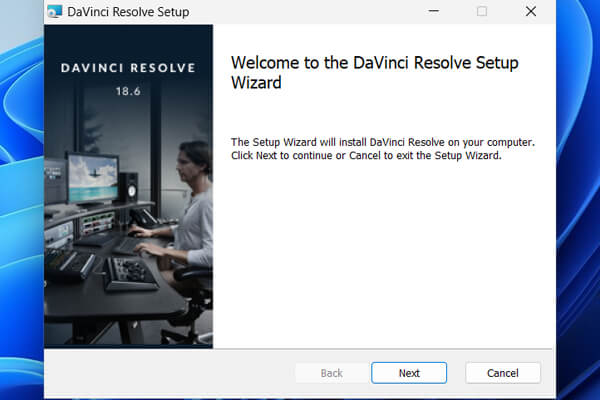
Task: Click the DaVinci Resolve installer title bar icon
Action: coord(55,12)
